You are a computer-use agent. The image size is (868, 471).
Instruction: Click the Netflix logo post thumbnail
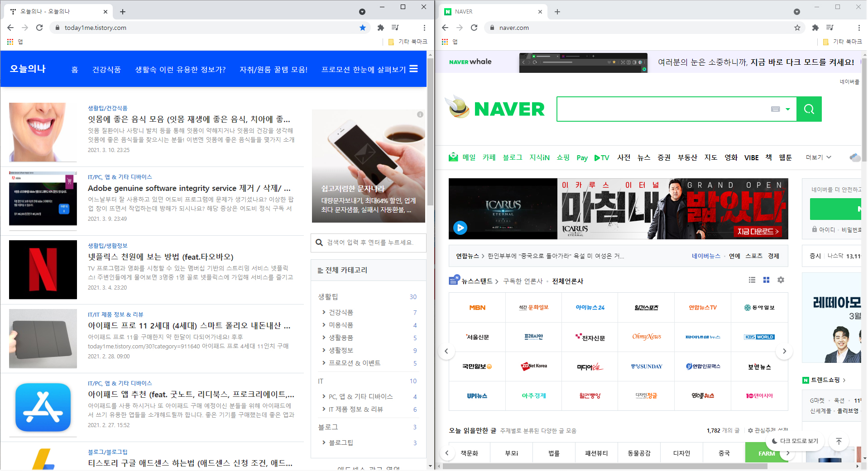click(x=43, y=270)
